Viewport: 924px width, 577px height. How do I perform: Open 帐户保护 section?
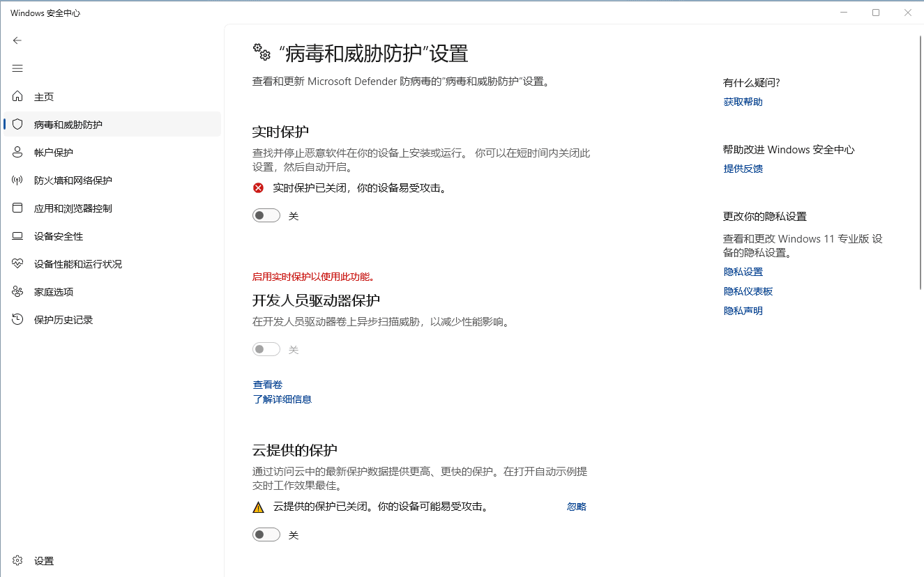pyautogui.click(x=112, y=152)
